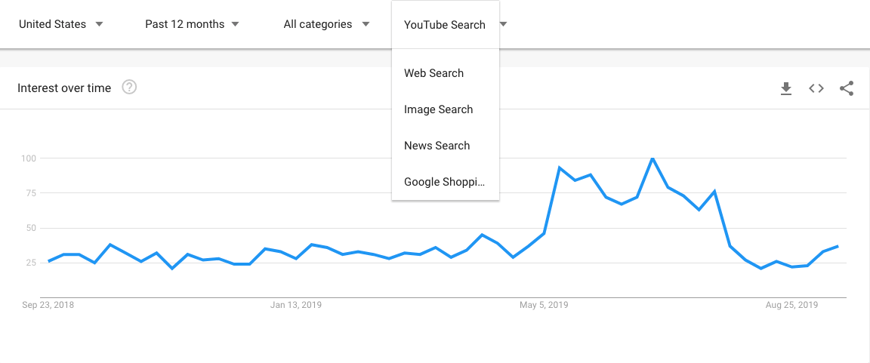Click the Interest over time heading
The height and width of the screenshot is (363, 870).
coord(64,88)
